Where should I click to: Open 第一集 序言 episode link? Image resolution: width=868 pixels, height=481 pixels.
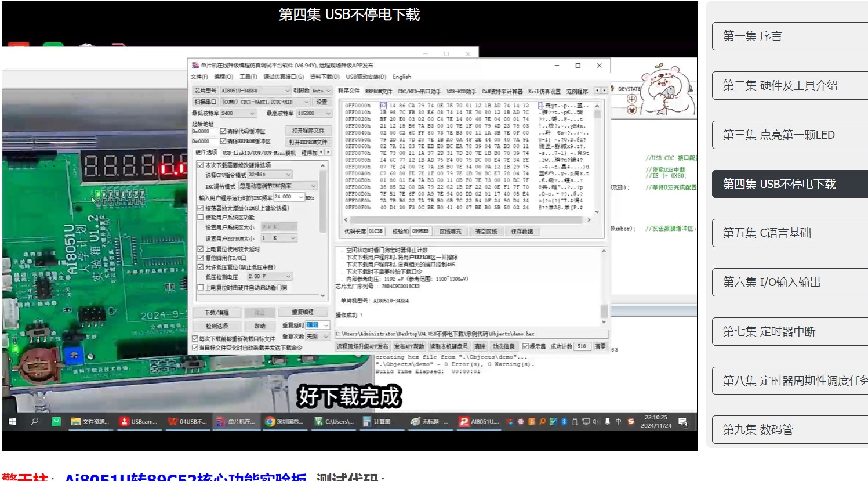(x=790, y=36)
